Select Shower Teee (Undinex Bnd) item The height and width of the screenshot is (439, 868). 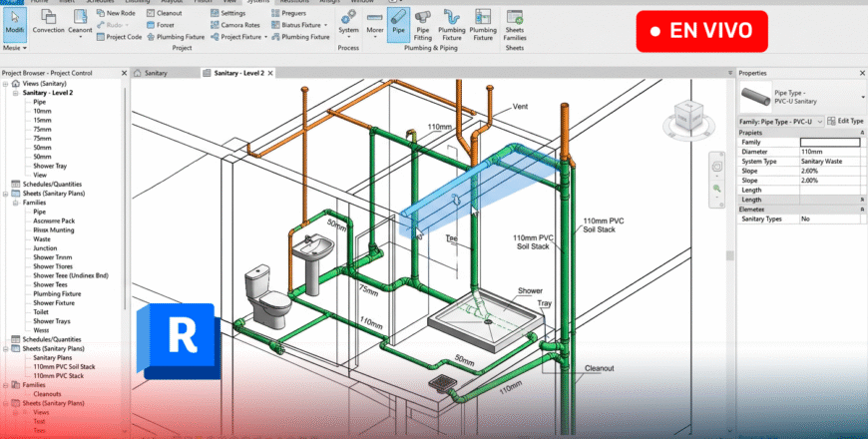coord(70,275)
